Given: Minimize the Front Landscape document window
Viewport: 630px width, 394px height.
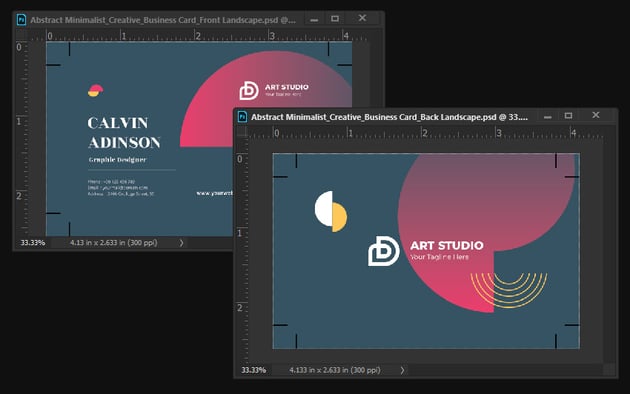Looking at the screenshot, I should point(314,20).
